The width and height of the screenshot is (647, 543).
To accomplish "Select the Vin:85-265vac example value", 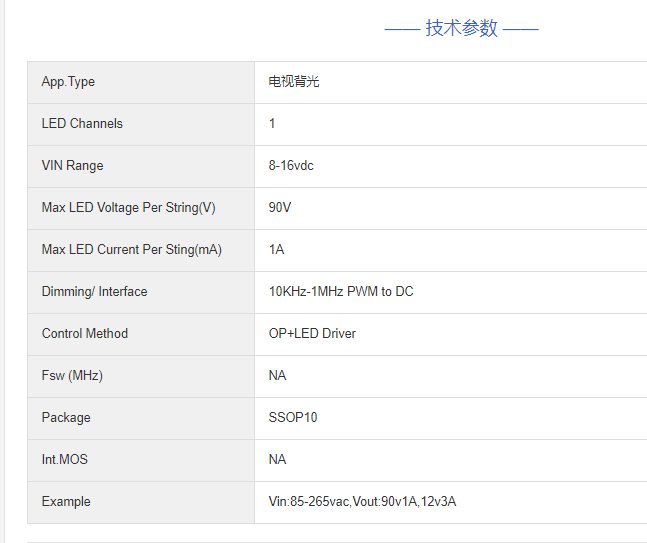I will 362,502.
